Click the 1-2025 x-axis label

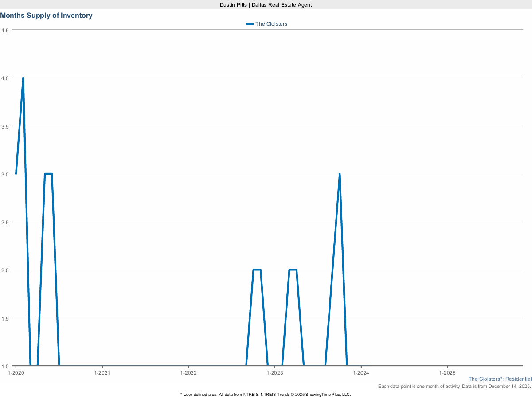click(448, 373)
